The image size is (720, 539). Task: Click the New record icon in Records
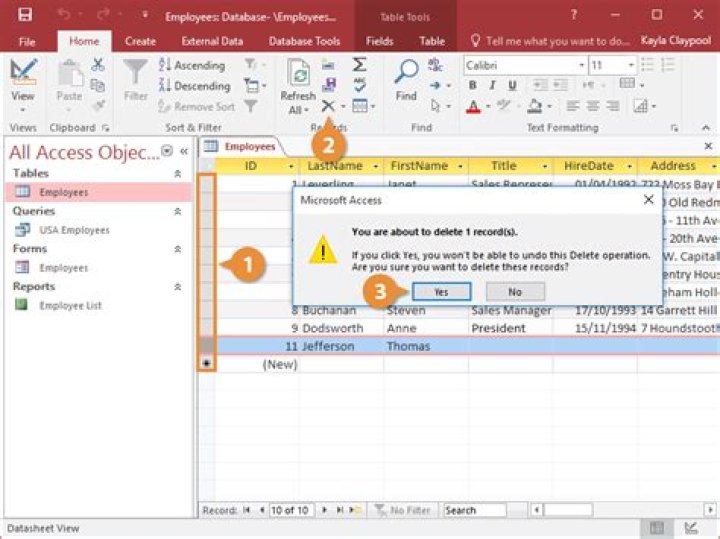pyautogui.click(x=328, y=65)
